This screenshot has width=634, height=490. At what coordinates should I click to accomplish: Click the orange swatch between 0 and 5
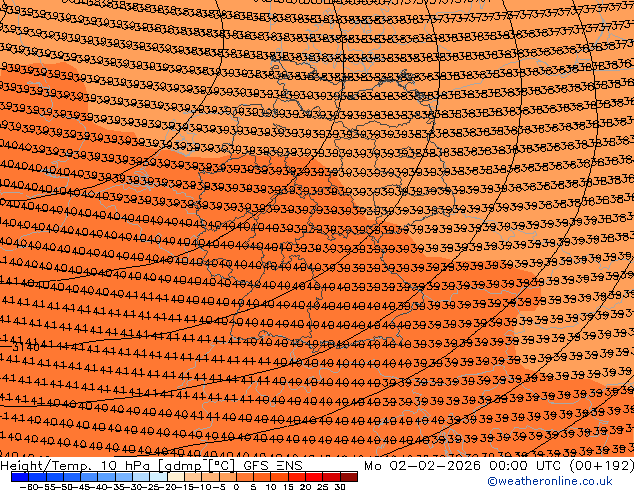pos(245,477)
